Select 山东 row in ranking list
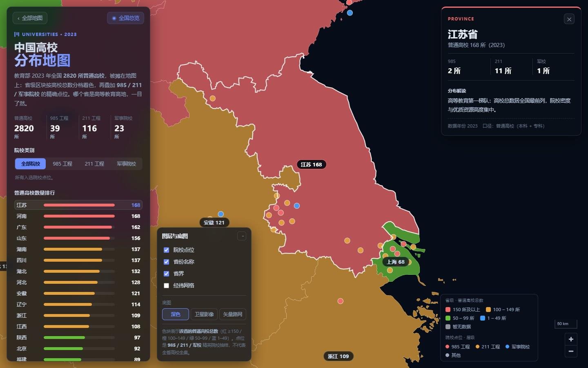This screenshot has width=588, height=368. 78,238
